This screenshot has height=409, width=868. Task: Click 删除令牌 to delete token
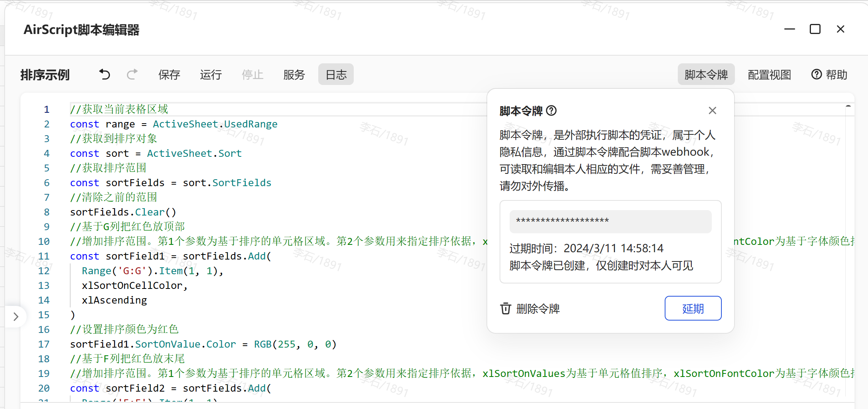(538, 309)
